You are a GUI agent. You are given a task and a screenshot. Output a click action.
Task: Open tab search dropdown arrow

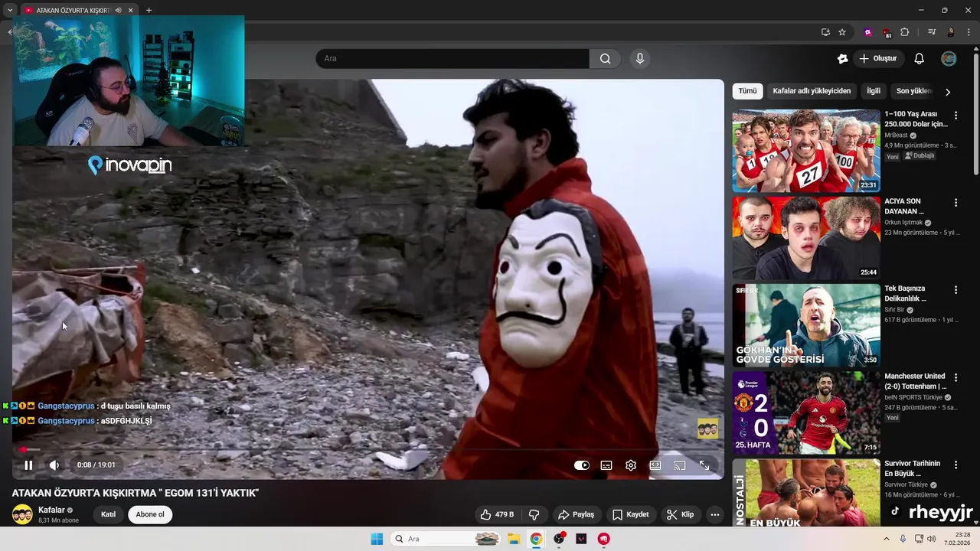pos(10,10)
